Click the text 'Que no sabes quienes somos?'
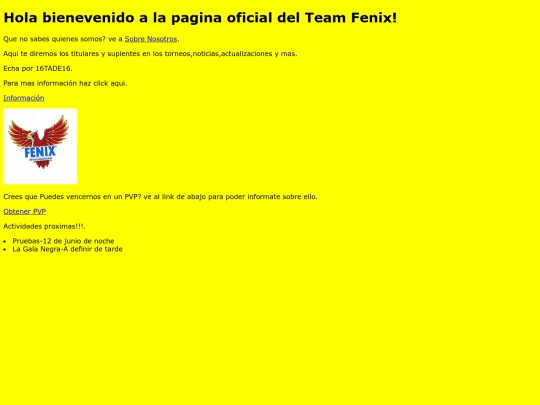This screenshot has width=540, height=405. (x=55, y=39)
